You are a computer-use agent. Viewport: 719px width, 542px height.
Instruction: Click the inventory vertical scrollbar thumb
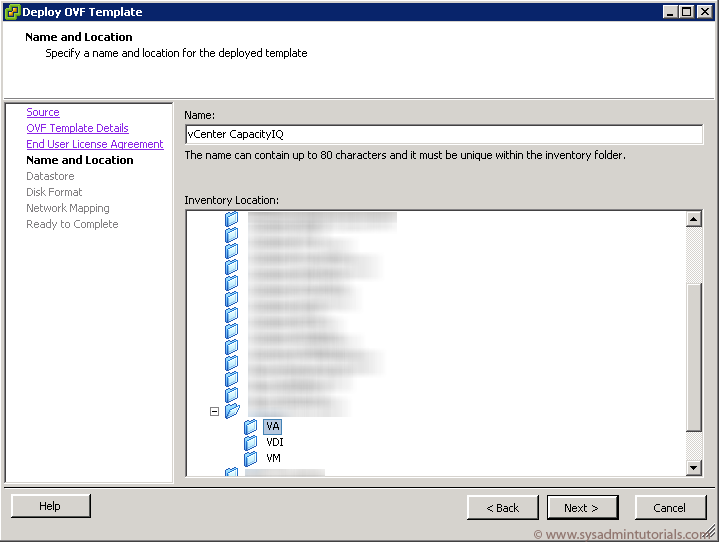[x=694, y=357]
